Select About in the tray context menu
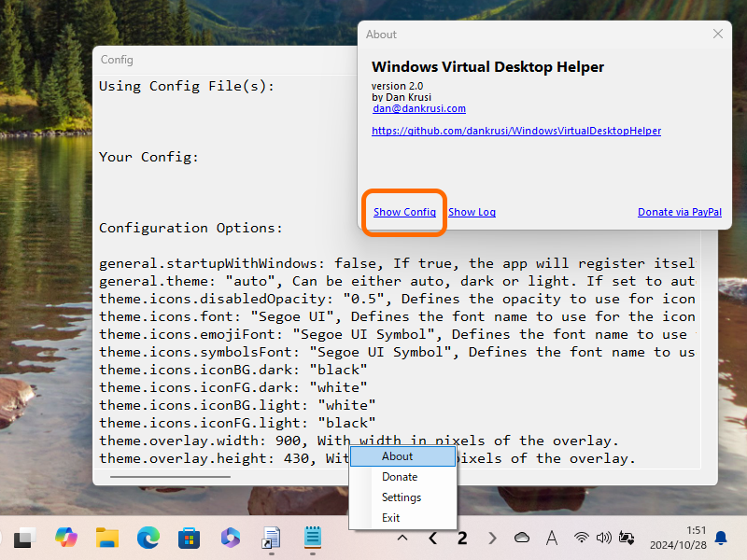 pos(403,456)
